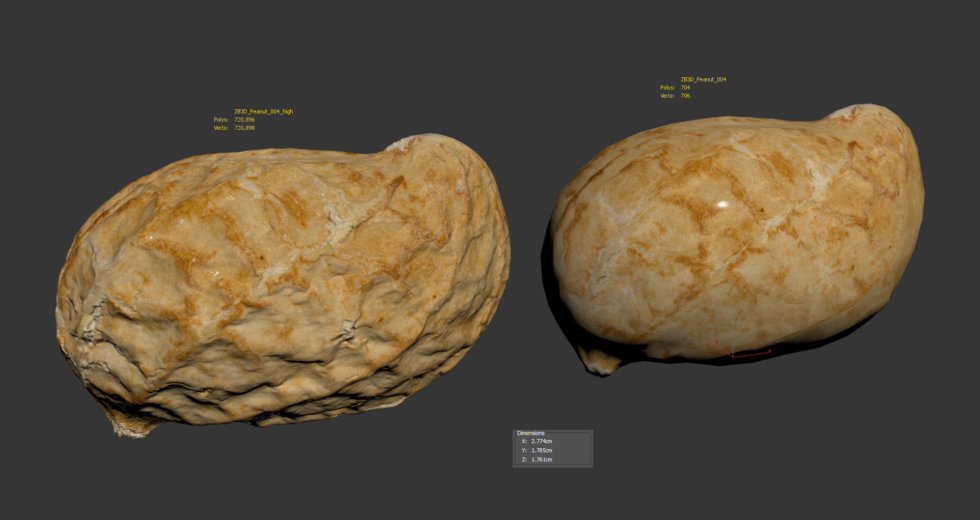Click the Z axis label on the gizmo
980x520 pixels.
736,320
